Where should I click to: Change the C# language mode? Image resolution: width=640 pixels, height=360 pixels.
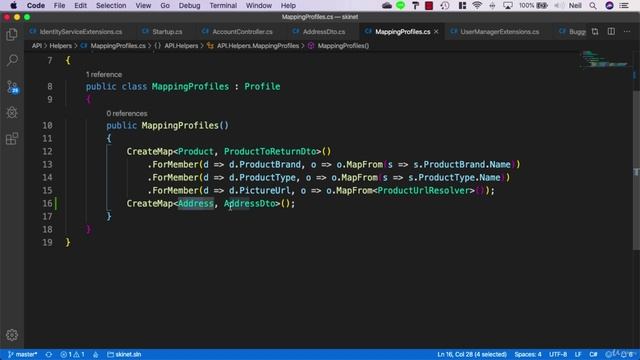click(593, 354)
